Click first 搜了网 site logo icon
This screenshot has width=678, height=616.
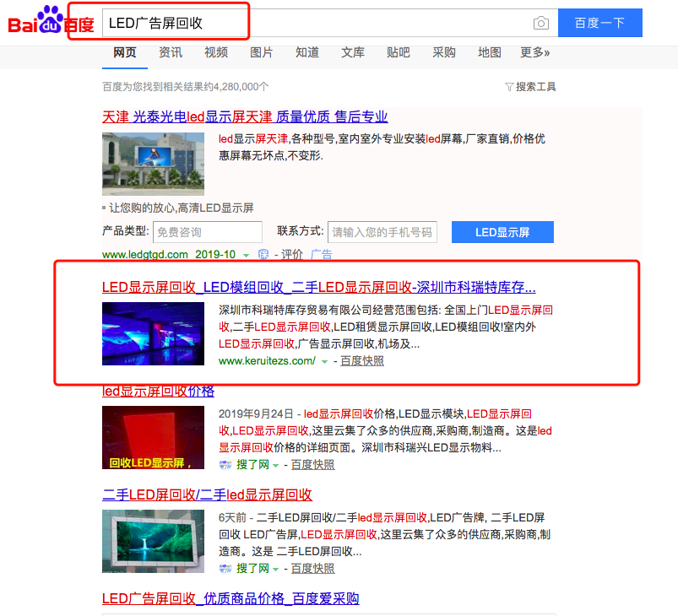click(225, 465)
